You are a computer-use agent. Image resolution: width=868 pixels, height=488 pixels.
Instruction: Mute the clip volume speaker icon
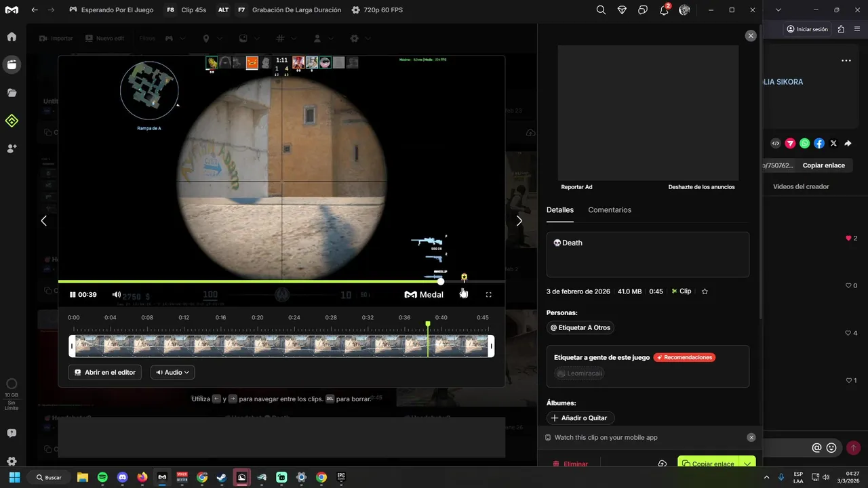(x=117, y=295)
